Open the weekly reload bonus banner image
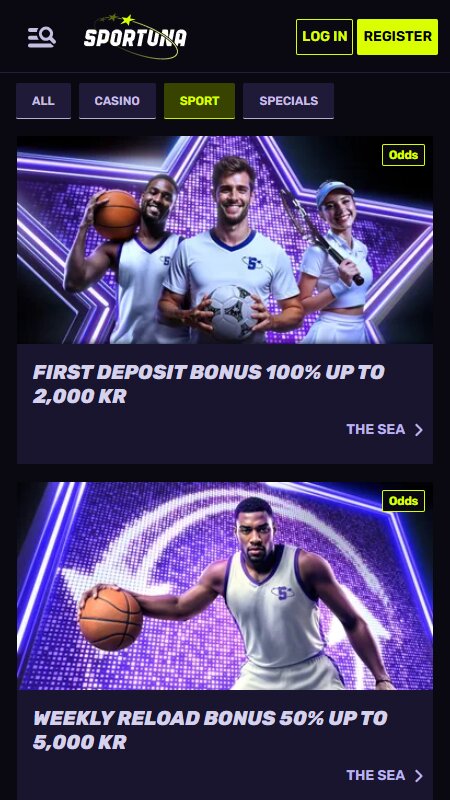The image size is (450, 800). point(225,586)
